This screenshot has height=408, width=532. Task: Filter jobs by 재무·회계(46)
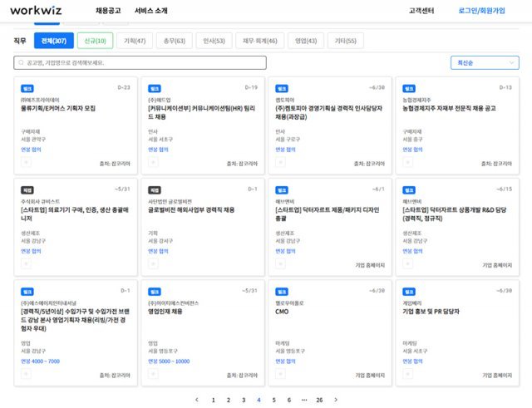coord(260,41)
